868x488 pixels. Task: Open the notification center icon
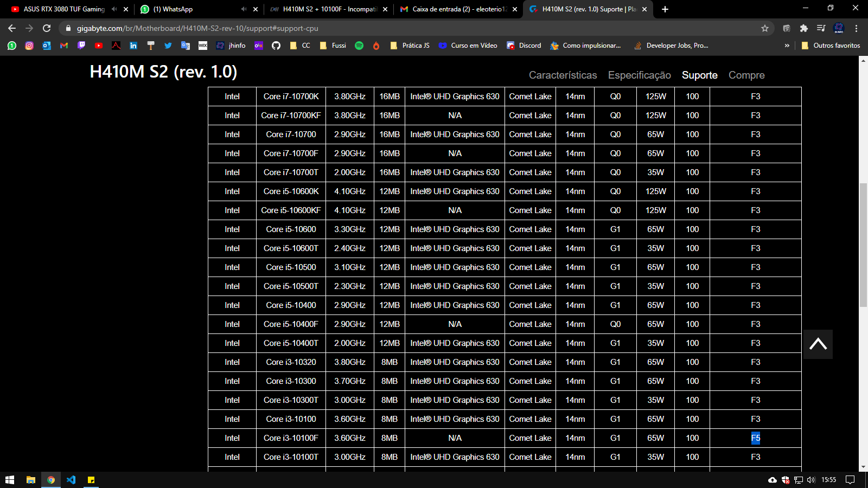850,480
